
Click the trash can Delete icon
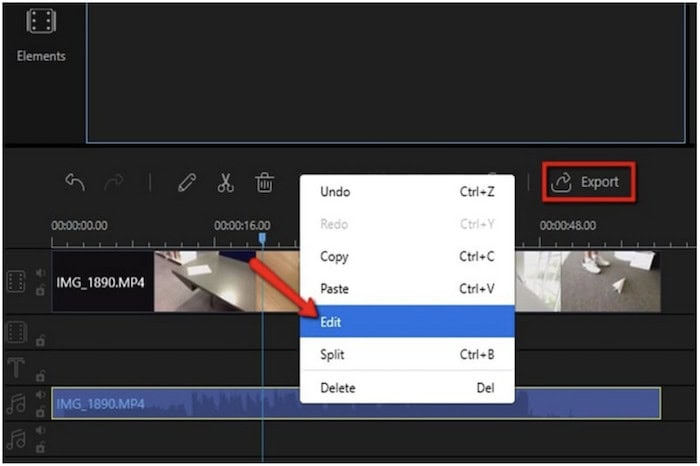tap(264, 182)
